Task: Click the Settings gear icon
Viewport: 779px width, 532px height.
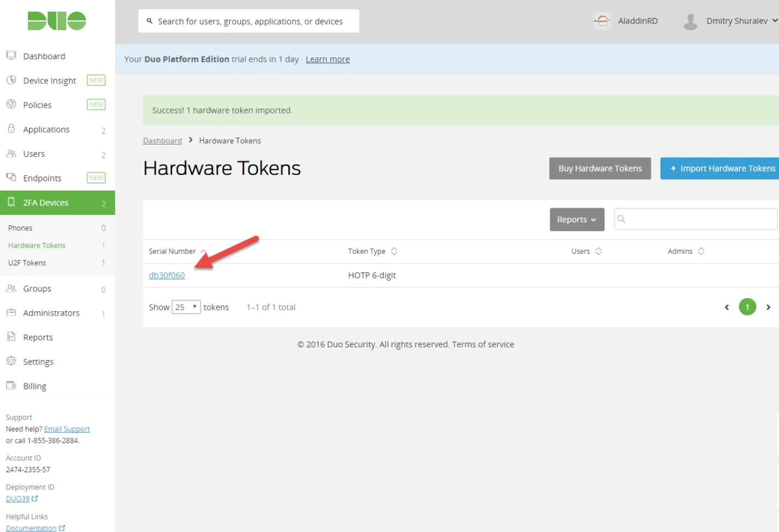Action: click(11, 361)
